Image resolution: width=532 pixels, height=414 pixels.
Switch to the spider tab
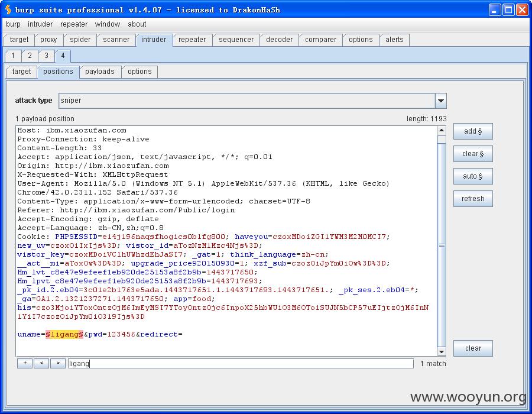click(x=80, y=40)
